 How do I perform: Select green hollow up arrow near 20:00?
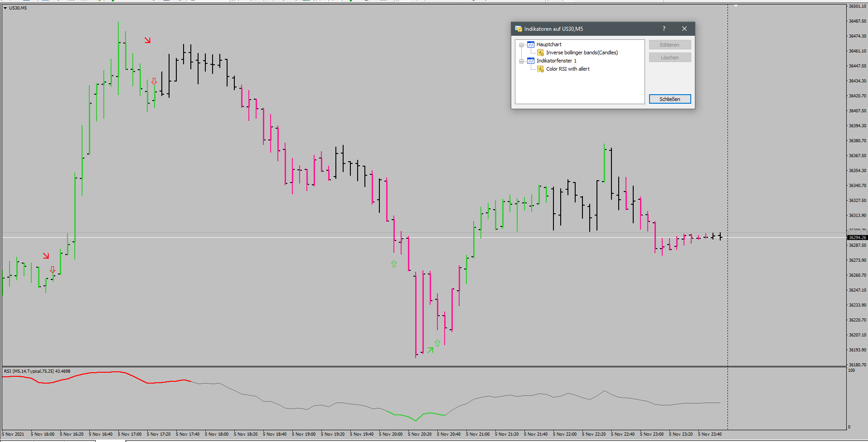394,264
